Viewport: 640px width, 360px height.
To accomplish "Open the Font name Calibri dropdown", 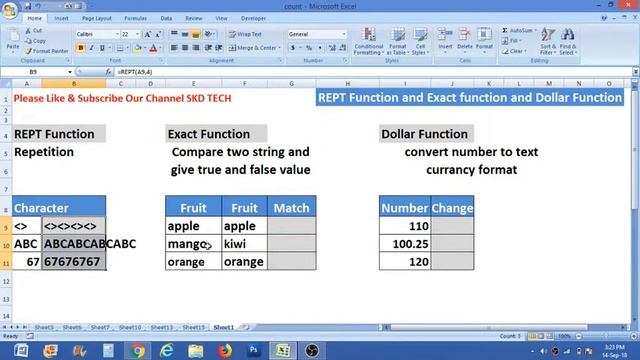I will (117, 35).
